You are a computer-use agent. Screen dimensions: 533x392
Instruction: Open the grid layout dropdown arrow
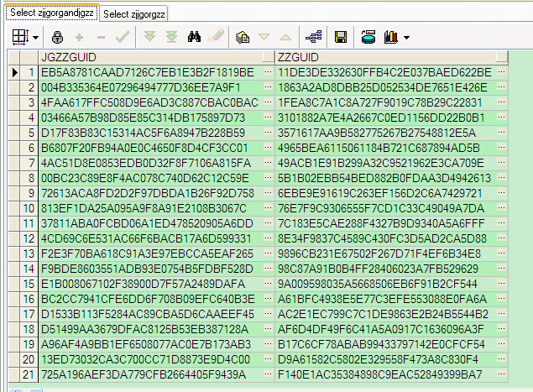click(x=36, y=38)
